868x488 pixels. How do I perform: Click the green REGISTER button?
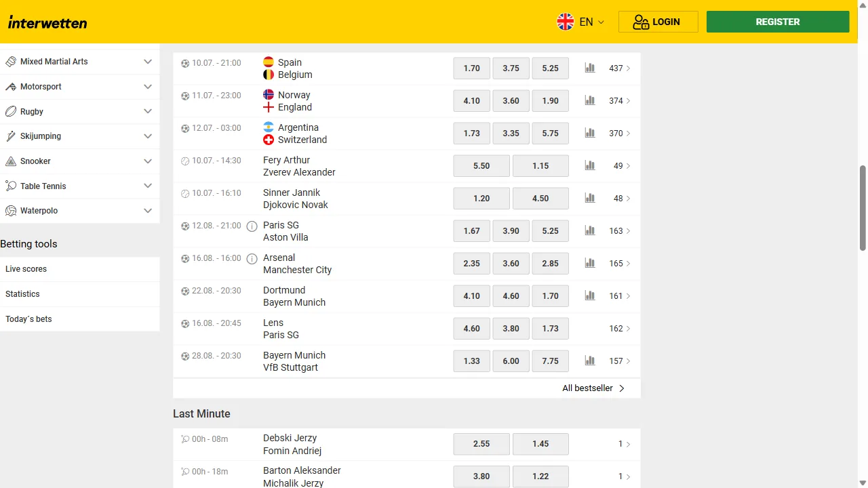[x=778, y=22]
